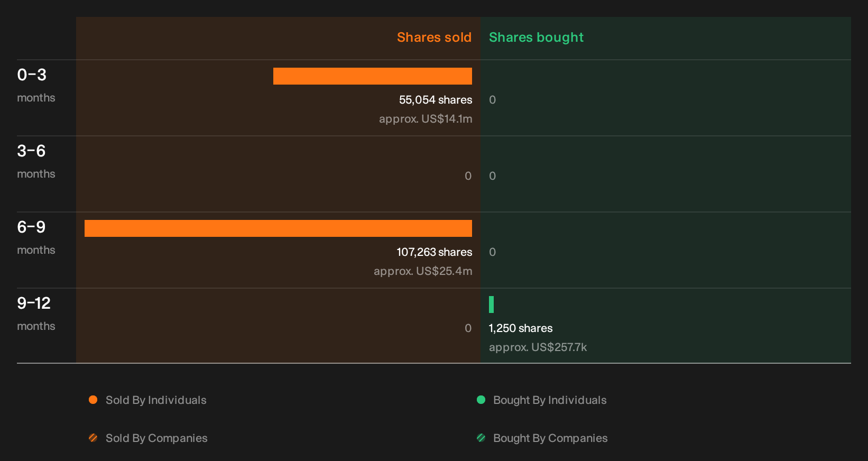This screenshot has width=868, height=461.
Task: Click the shares sold "0" in the 9-12 months row
Action: tap(468, 328)
